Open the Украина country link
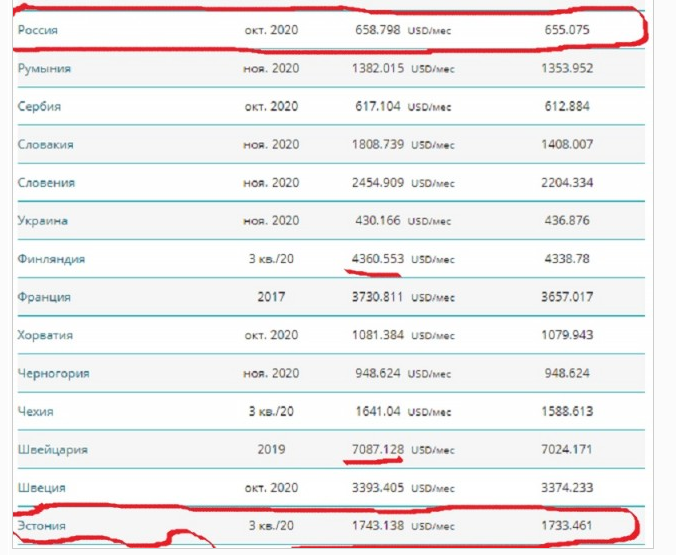The height and width of the screenshot is (555, 676). (43, 221)
